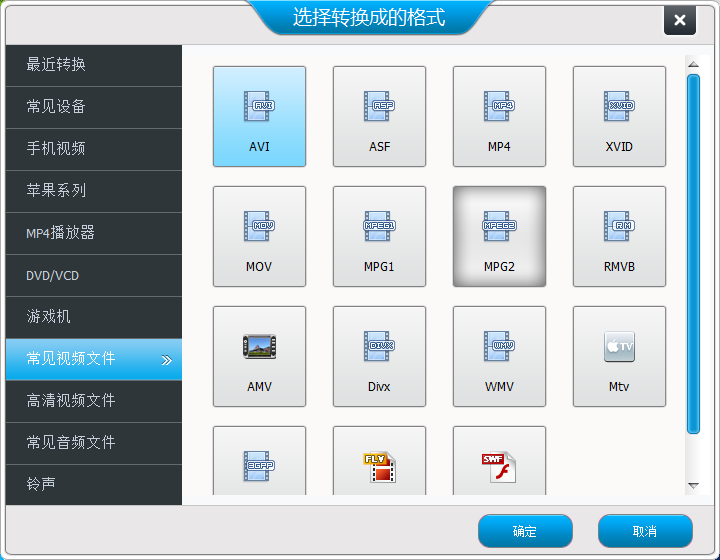Choose the MOV format icon
Viewport: 720px width, 560px height.
click(259, 226)
